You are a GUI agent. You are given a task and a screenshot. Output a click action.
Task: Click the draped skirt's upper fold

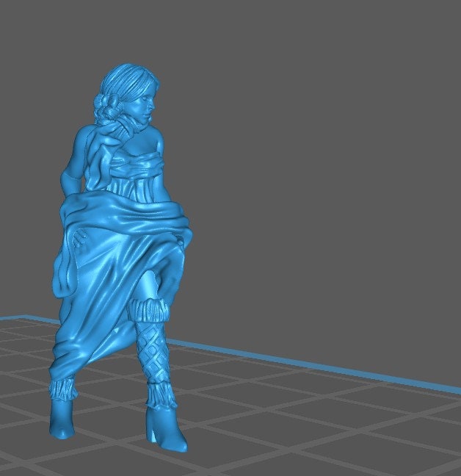(x=125, y=212)
